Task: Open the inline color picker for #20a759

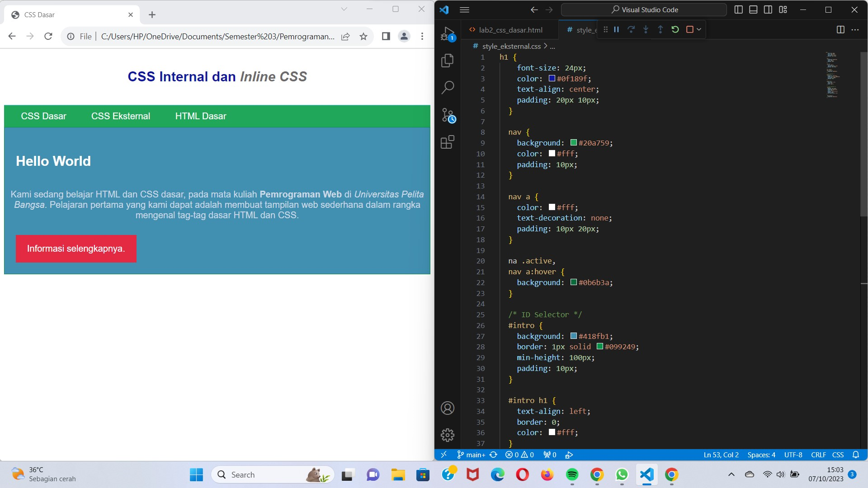Action: [573, 142]
